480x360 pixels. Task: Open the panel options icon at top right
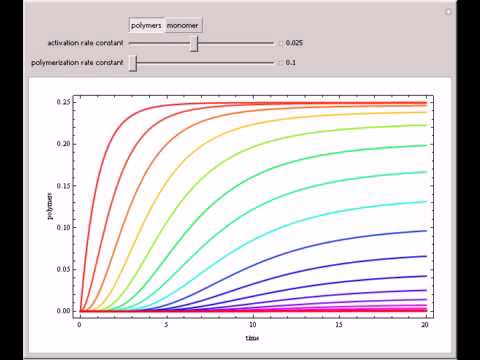pyautogui.click(x=448, y=12)
